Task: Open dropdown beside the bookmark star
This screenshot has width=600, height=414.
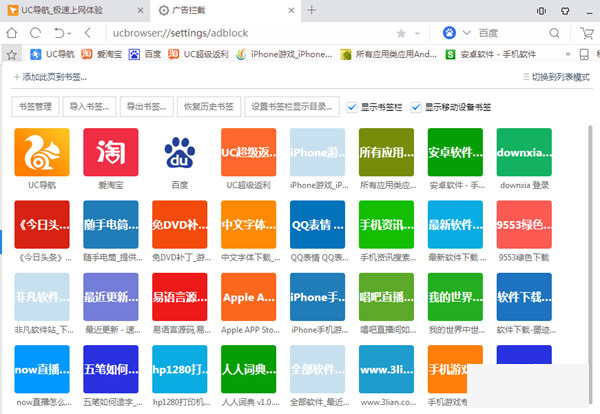Action: tap(417, 34)
